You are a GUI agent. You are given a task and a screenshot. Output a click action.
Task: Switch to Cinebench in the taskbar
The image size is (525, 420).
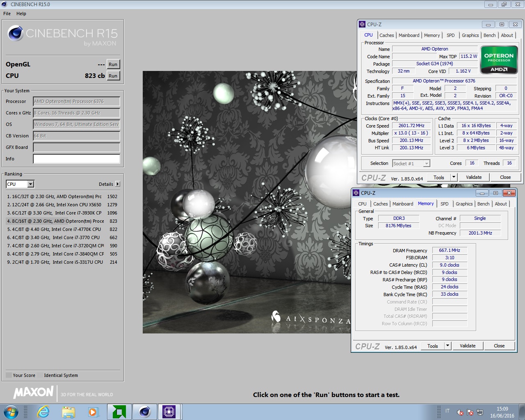tap(144, 412)
